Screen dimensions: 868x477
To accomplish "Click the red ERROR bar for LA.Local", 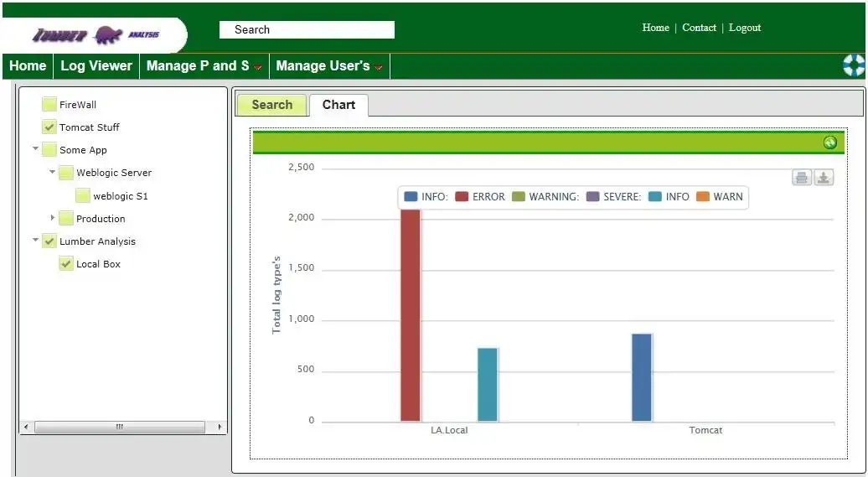I will 411,315.
